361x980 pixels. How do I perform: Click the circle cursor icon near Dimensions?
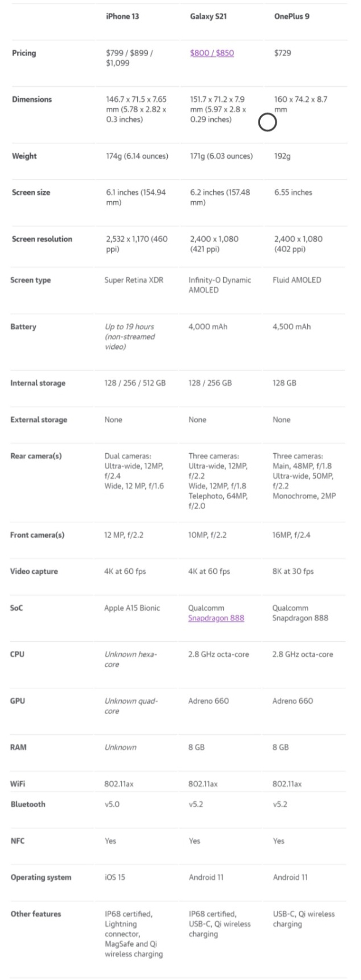coord(267,122)
